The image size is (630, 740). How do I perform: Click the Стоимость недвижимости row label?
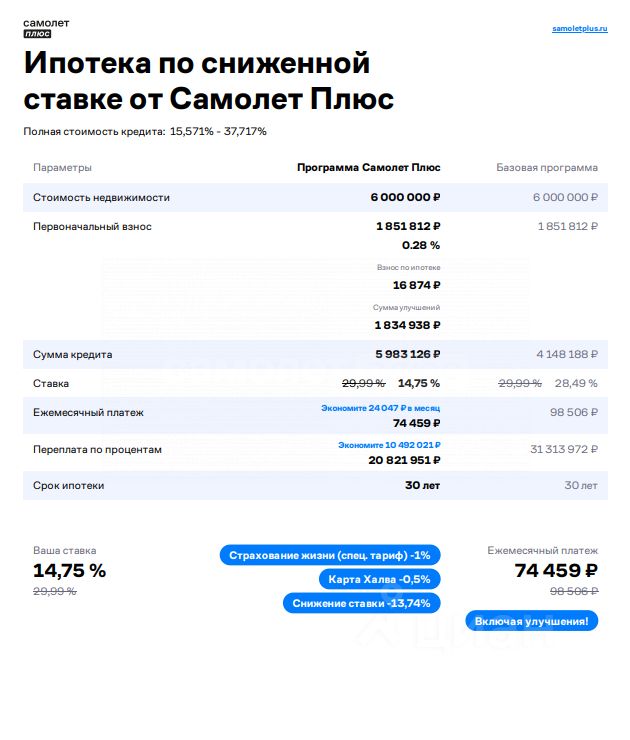click(101, 197)
